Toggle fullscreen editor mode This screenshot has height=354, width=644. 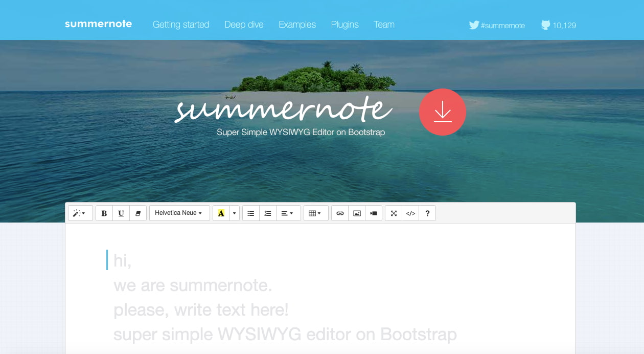394,213
